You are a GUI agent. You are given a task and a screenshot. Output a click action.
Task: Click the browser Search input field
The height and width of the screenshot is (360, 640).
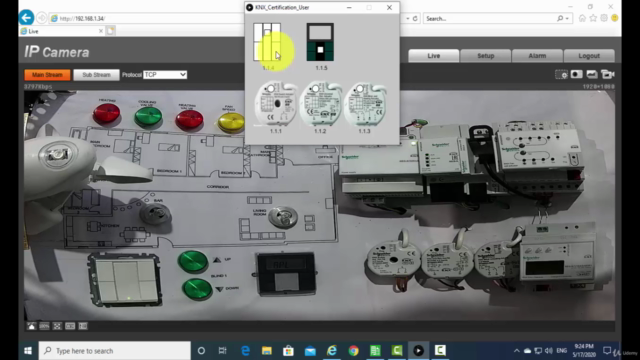pyautogui.click(x=490, y=18)
